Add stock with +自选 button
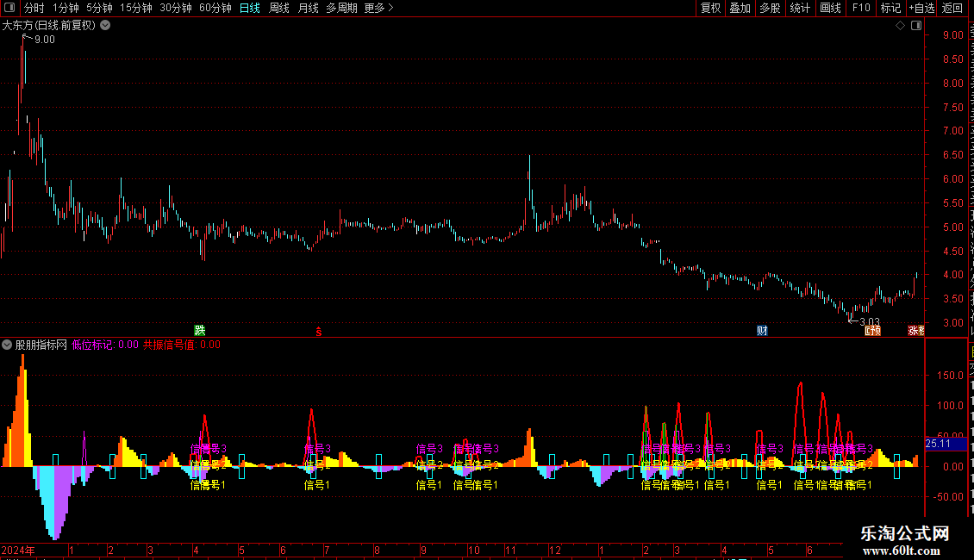The height and width of the screenshot is (560, 974). coord(921,8)
